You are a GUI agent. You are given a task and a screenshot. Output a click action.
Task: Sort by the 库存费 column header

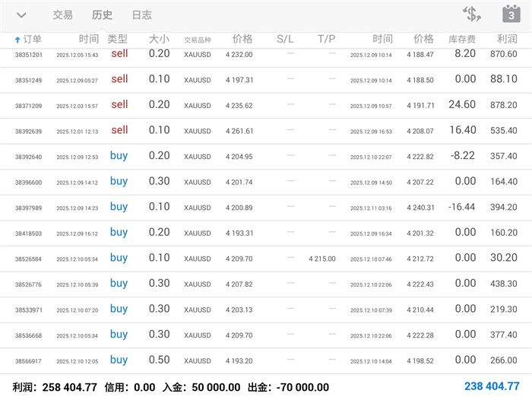pos(462,40)
